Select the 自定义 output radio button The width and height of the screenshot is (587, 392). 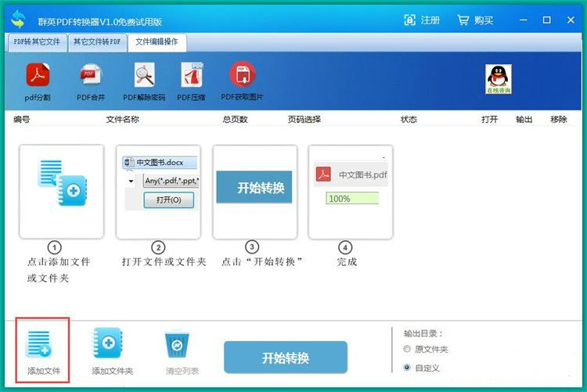(407, 368)
